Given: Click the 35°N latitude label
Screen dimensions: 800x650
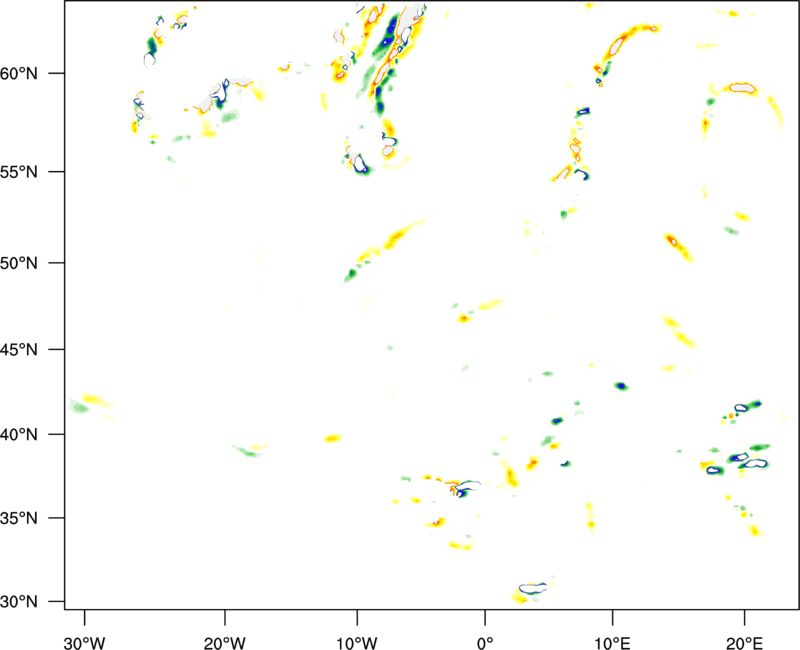Looking at the screenshot, I should (19, 518).
